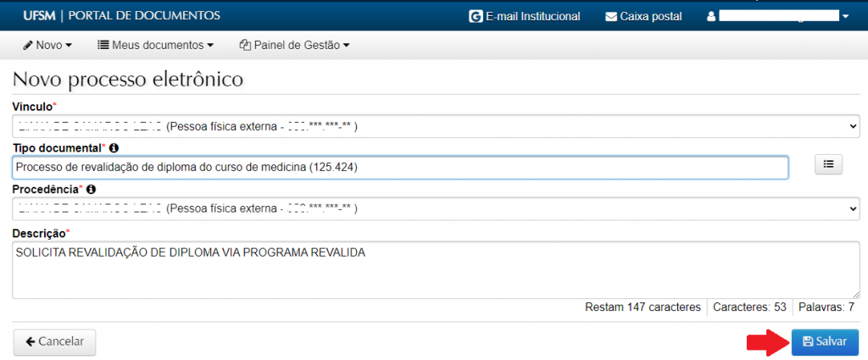The image size is (868, 360).
Task: Click the user profile icon in header
Action: 711,16
